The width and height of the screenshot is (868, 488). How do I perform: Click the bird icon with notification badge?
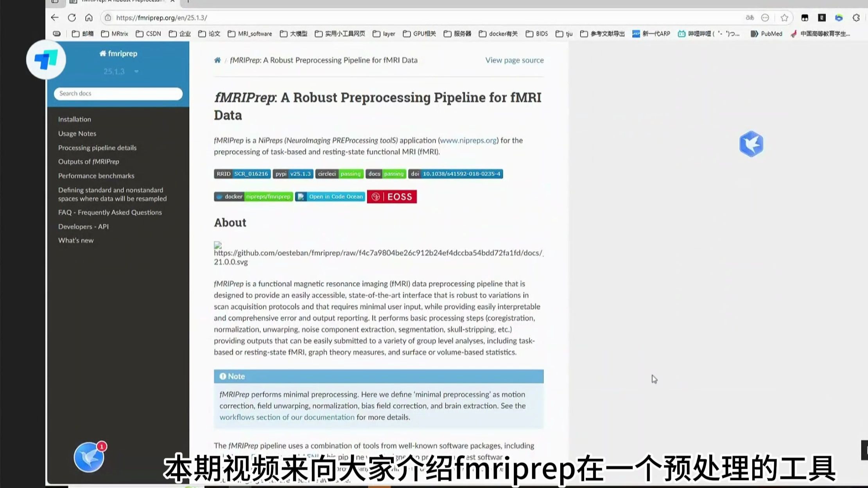[x=90, y=457]
